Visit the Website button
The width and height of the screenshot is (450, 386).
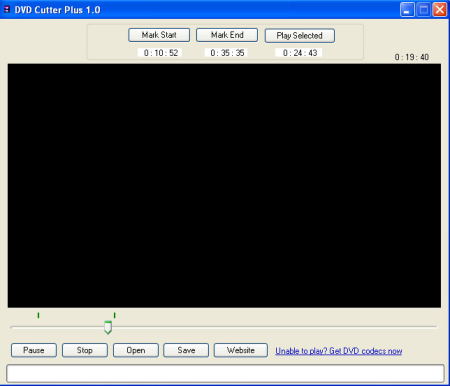241,350
